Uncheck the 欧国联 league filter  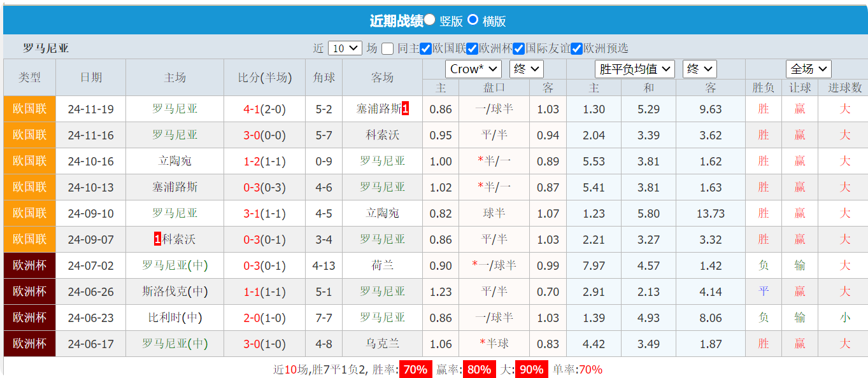[x=425, y=48]
